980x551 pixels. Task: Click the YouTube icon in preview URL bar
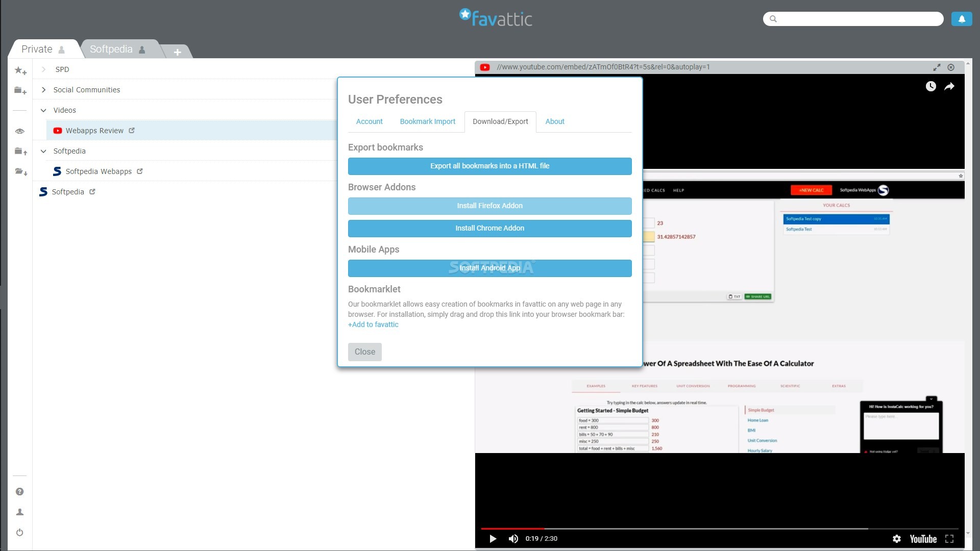point(485,67)
